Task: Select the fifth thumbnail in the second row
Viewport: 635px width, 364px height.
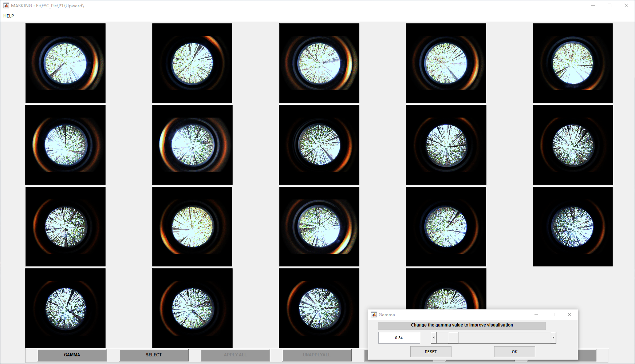Action: click(573, 145)
